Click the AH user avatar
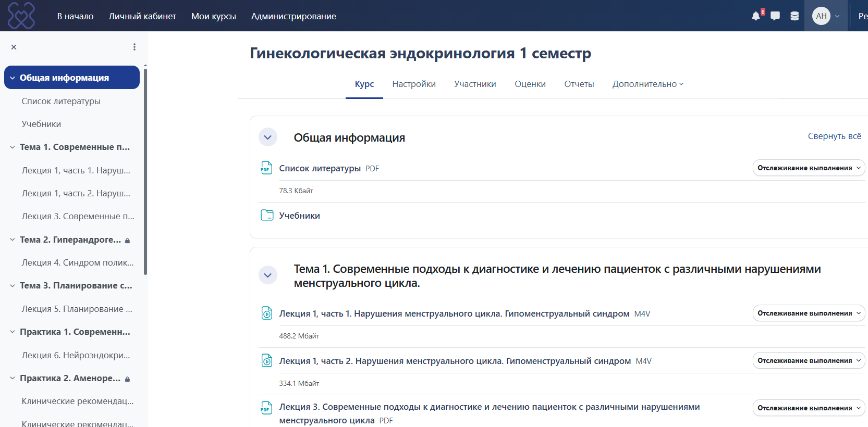This screenshot has height=427, width=868. click(821, 16)
